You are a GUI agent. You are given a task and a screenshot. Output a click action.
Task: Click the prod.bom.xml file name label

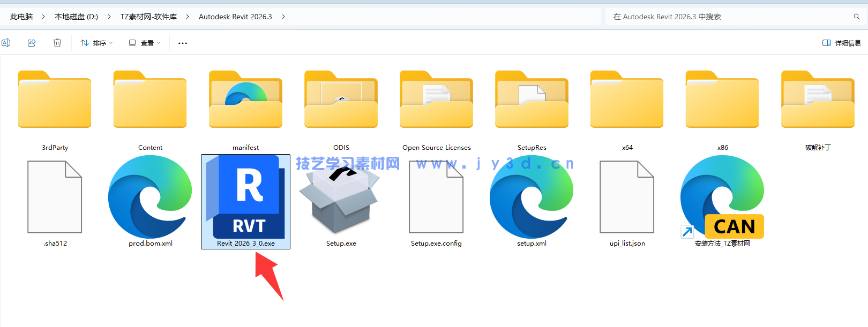pos(151,244)
